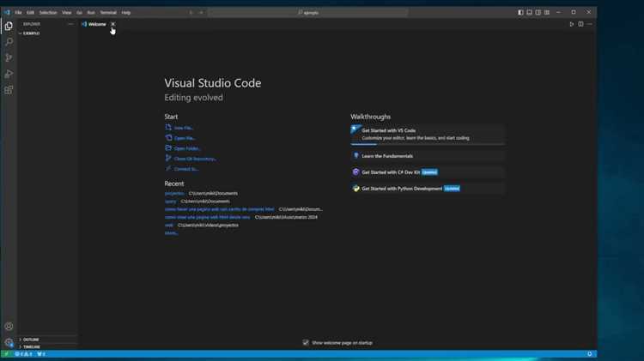This screenshot has width=644, height=361.
Task: Open the Extensions view
Action: [9, 90]
